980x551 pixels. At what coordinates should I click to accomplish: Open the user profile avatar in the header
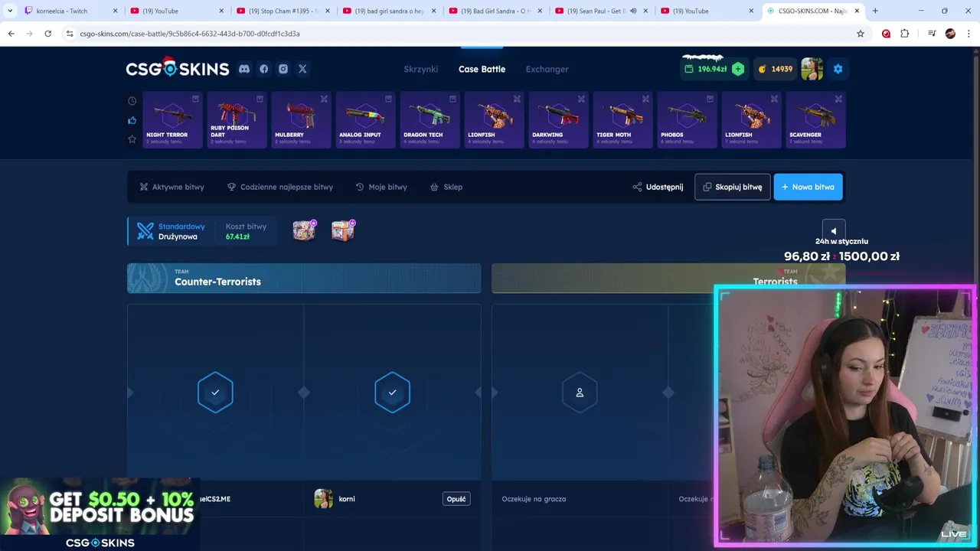point(812,69)
